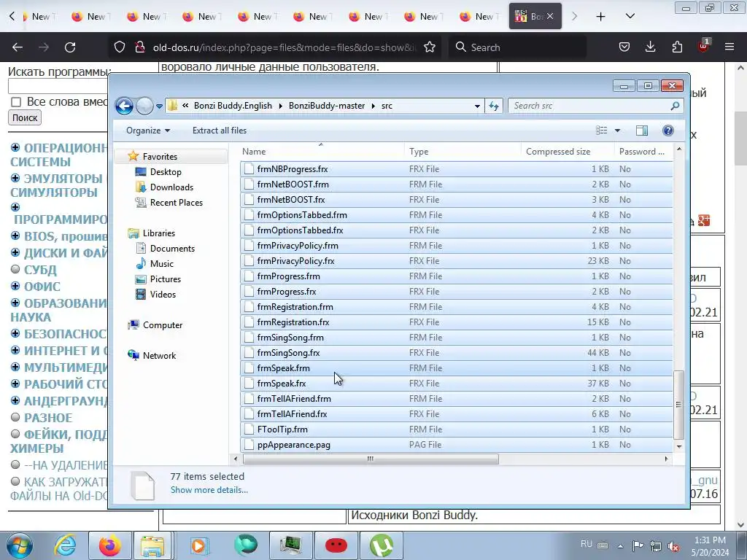Open Downloads in navigation pane
This screenshot has width=747, height=560.
pyautogui.click(x=171, y=187)
